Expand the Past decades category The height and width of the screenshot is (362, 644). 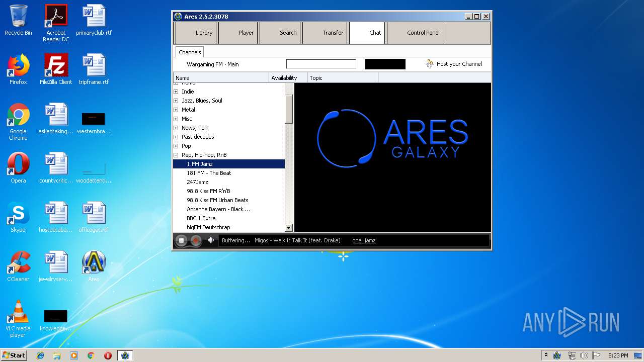176,137
